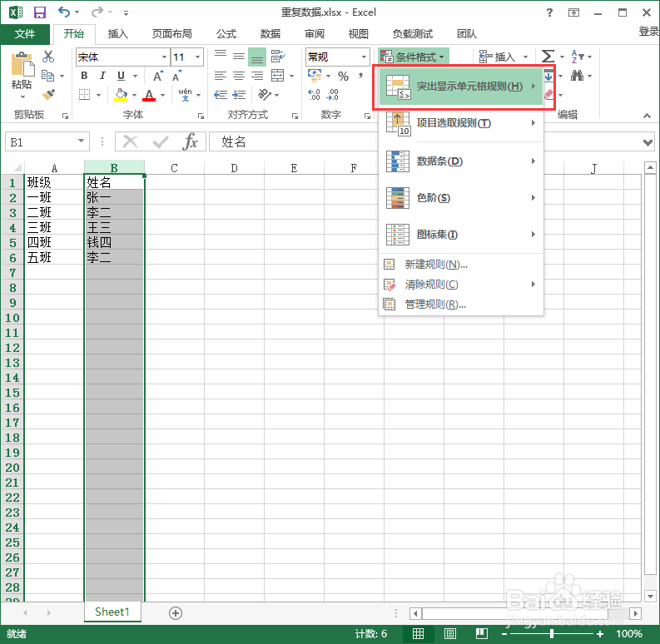
Task: Switch to page layout view
Action: click(x=450, y=633)
